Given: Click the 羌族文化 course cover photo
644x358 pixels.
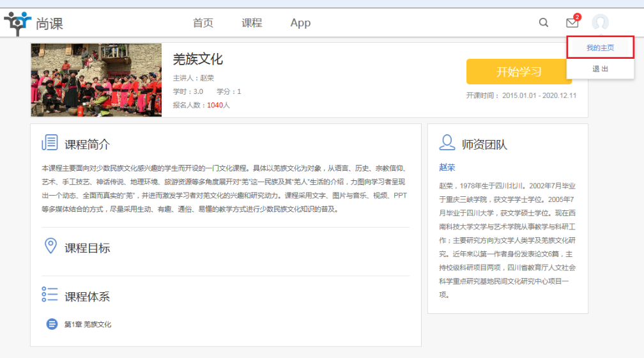Looking at the screenshot, I should pos(96,80).
